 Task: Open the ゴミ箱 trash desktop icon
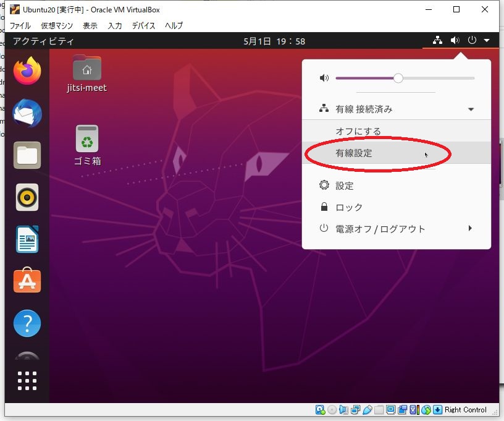tap(87, 145)
